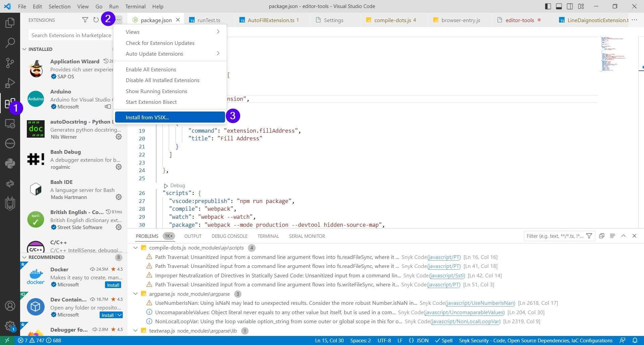Collapse the argparse.js problems group
The width and height of the screenshot is (644, 345).
tap(136, 294)
